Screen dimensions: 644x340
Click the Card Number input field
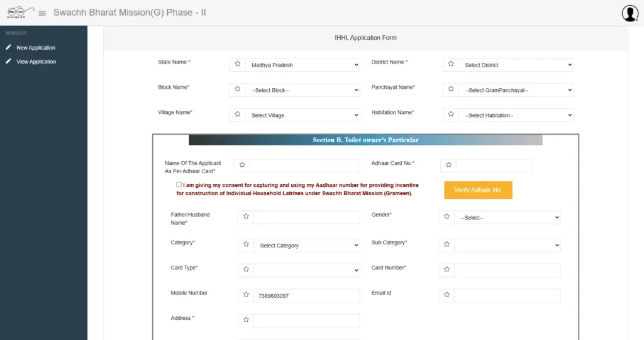tap(508, 271)
